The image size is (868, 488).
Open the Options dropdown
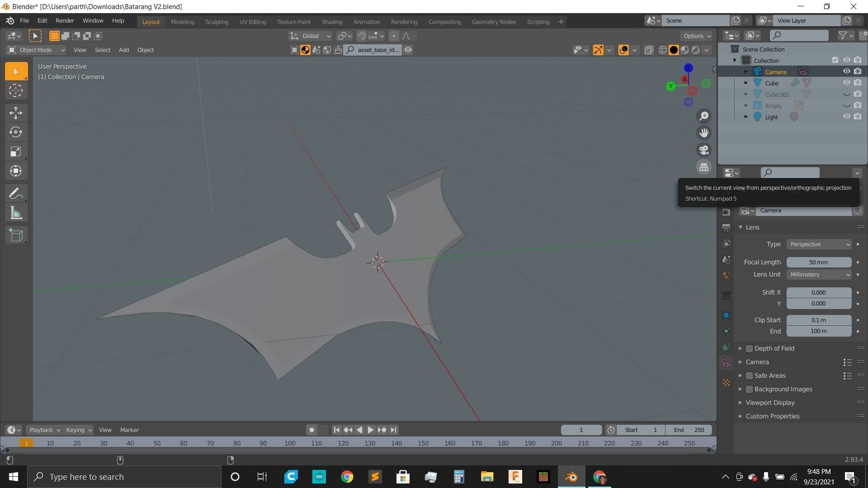point(697,36)
